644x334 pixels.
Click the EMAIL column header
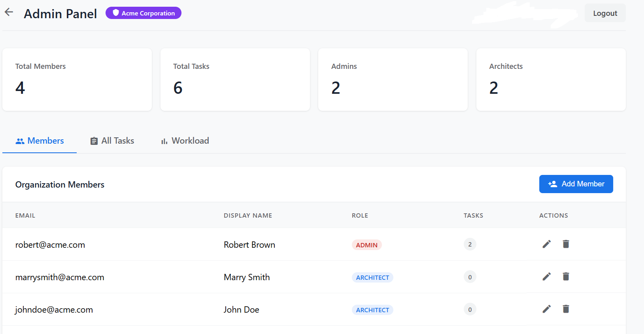(25, 216)
